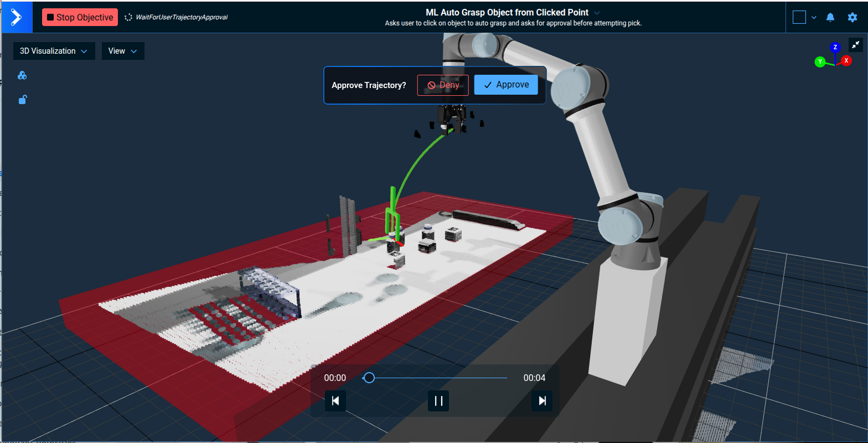Open the View menu

(x=122, y=51)
